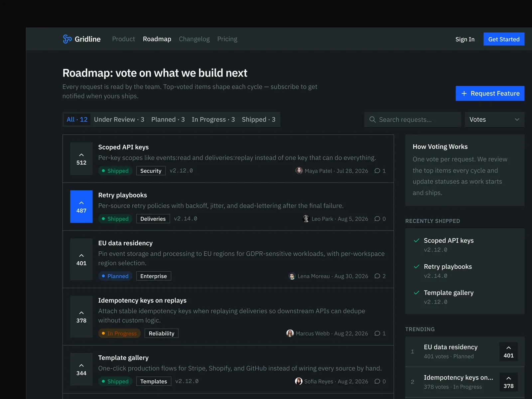Click the Sign In link

(465, 39)
